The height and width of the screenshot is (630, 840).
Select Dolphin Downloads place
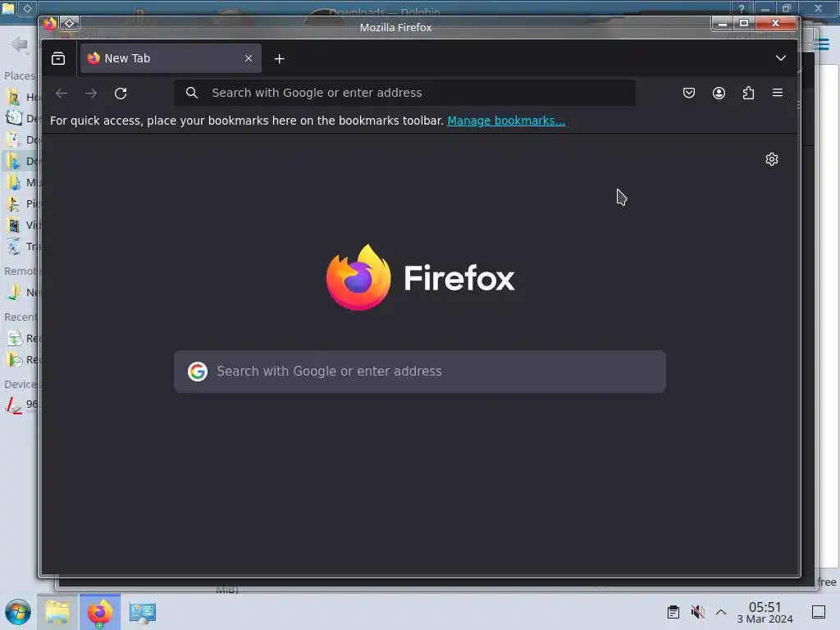click(x=21, y=161)
